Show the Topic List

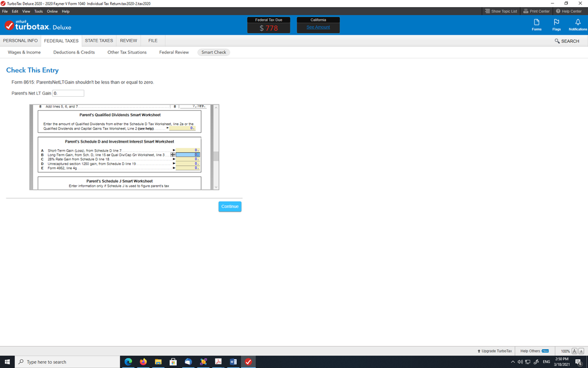pos(500,11)
